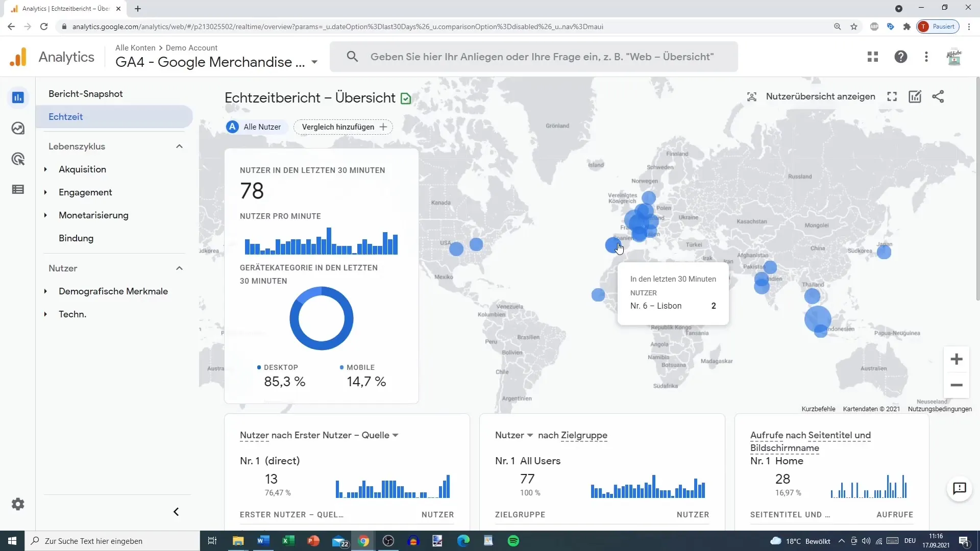Select Echtzeit in the sidebar
980x551 pixels.
point(114,117)
